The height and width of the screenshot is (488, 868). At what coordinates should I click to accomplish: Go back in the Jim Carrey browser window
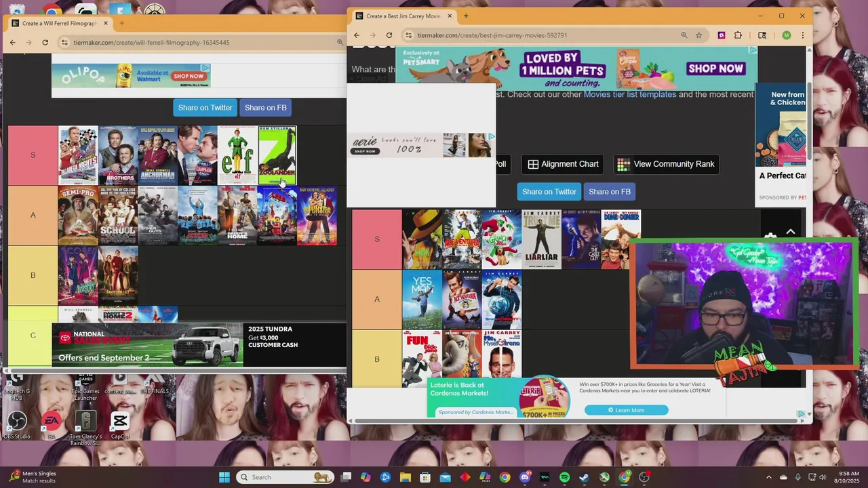click(357, 35)
